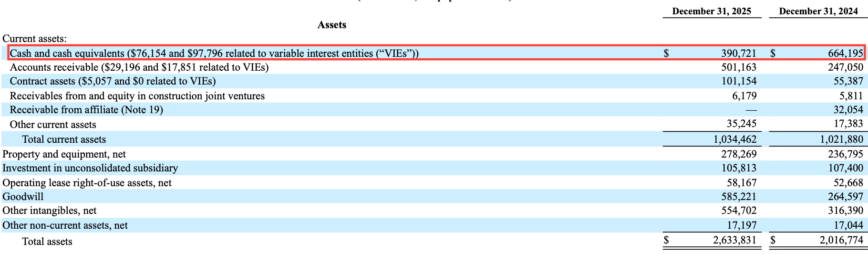Click other intangibles value 316,390

[846, 211]
